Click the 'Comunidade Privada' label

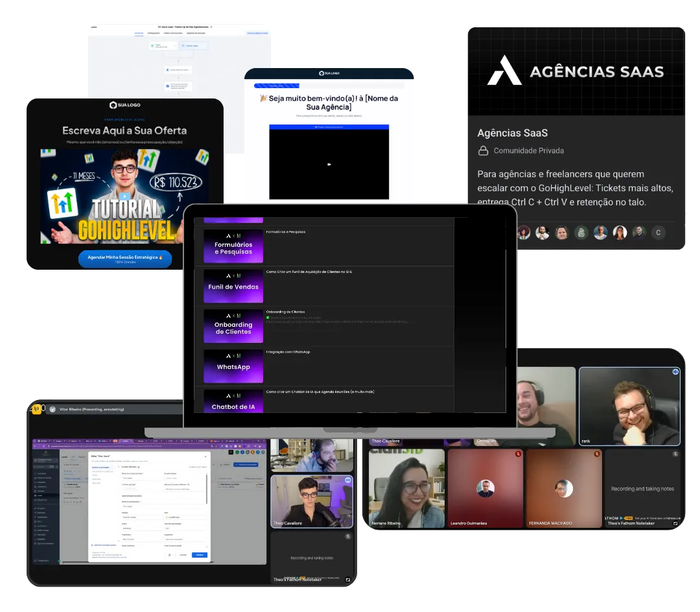point(529,151)
